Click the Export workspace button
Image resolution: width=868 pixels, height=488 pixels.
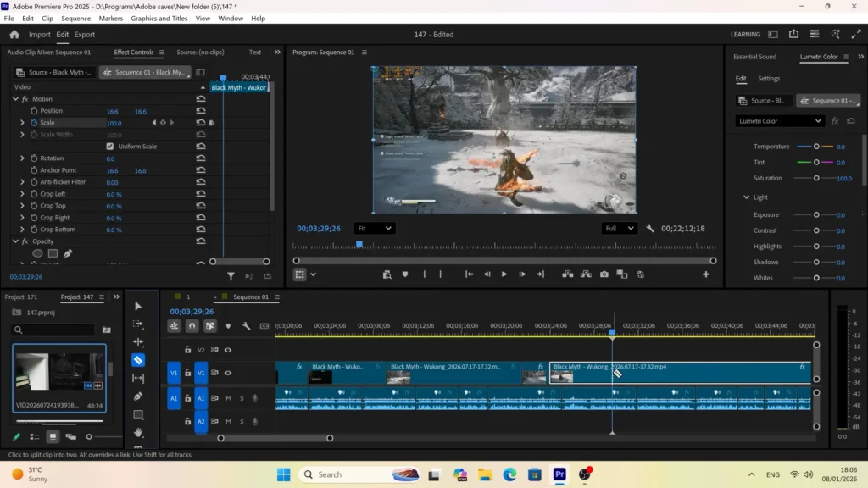[x=85, y=34]
